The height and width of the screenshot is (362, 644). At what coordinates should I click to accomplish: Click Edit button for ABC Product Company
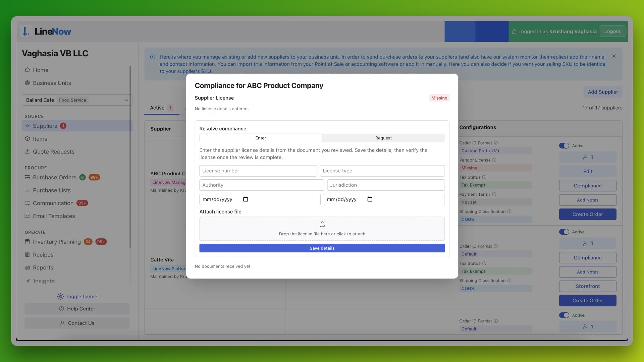pyautogui.click(x=588, y=171)
